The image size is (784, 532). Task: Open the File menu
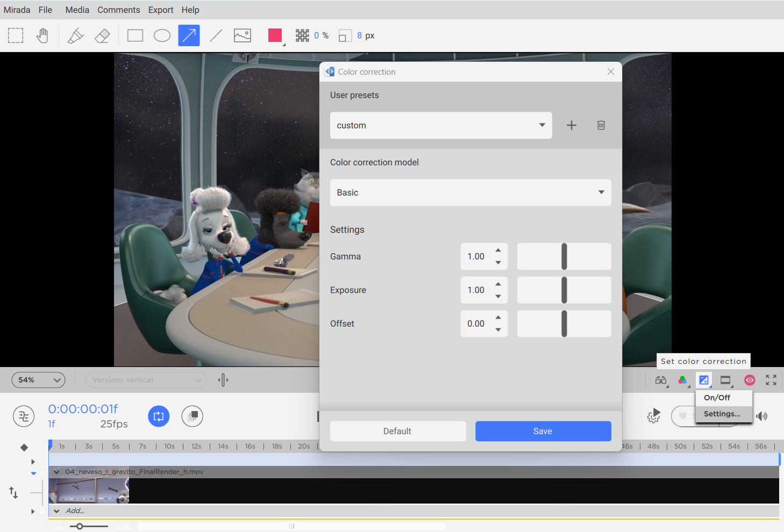(x=46, y=10)
